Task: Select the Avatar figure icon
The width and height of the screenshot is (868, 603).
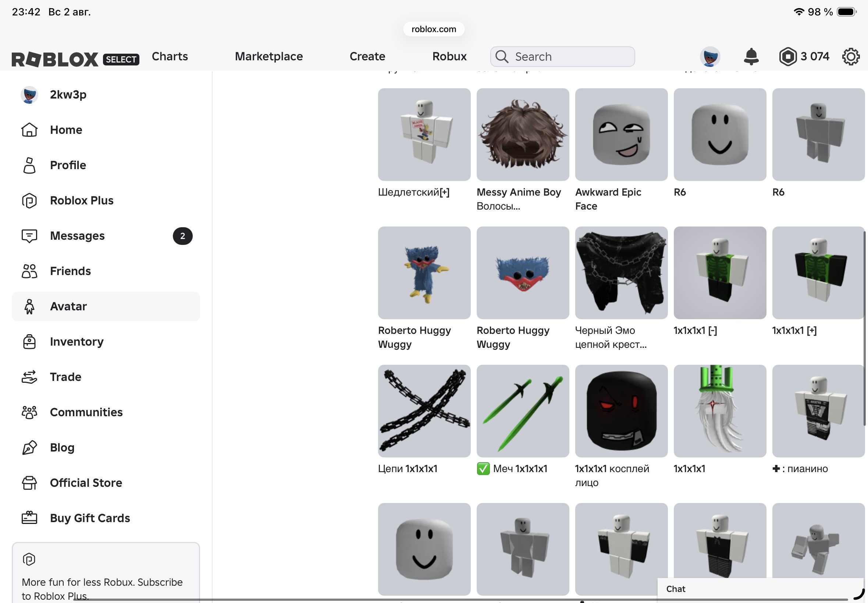Action: 29,306
